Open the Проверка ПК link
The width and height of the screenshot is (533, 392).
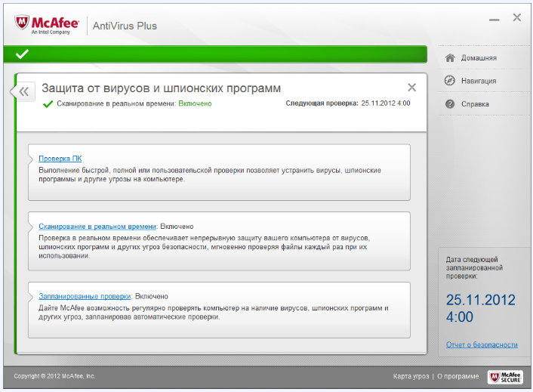(60, 159)
